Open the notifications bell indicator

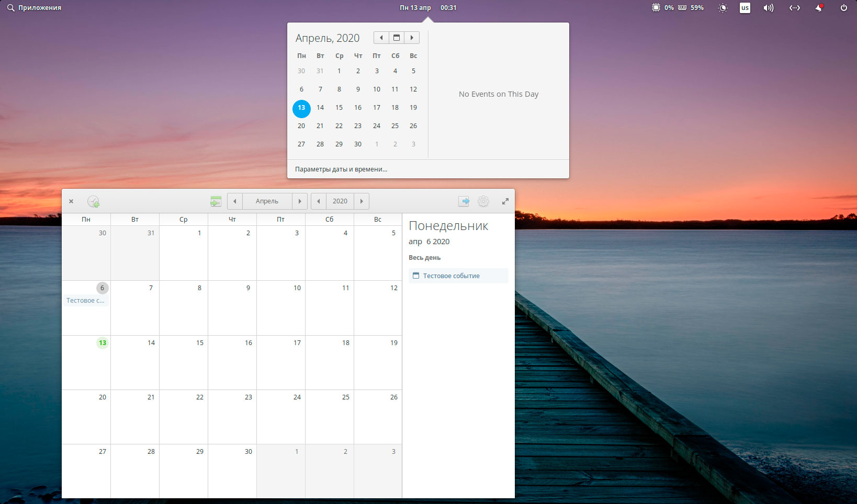coord(819,8)
